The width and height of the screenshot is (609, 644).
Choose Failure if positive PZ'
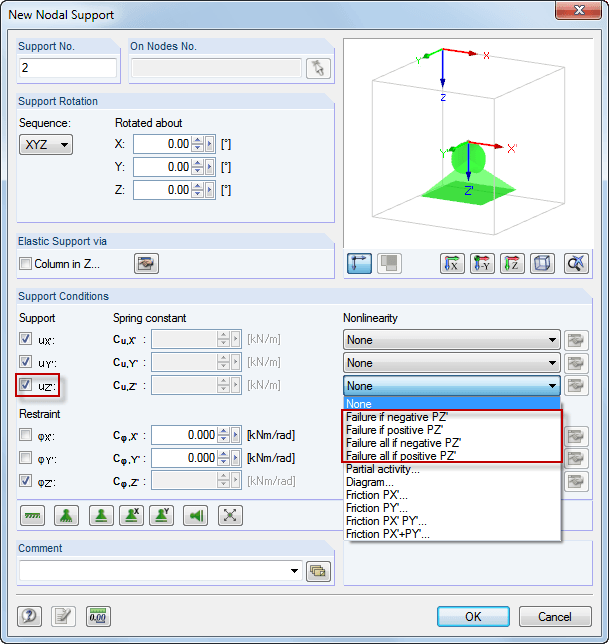click(452, 430)
